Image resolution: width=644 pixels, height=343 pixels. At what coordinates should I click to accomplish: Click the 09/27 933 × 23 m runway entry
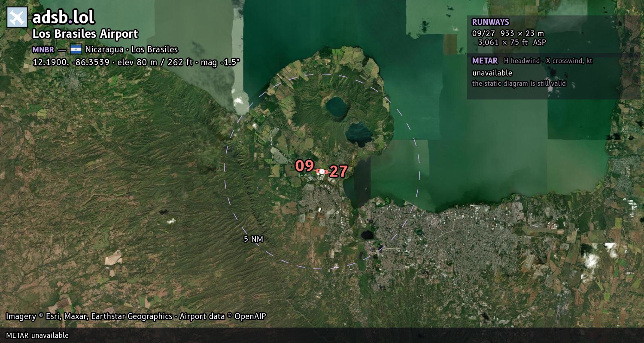[508, 33]
